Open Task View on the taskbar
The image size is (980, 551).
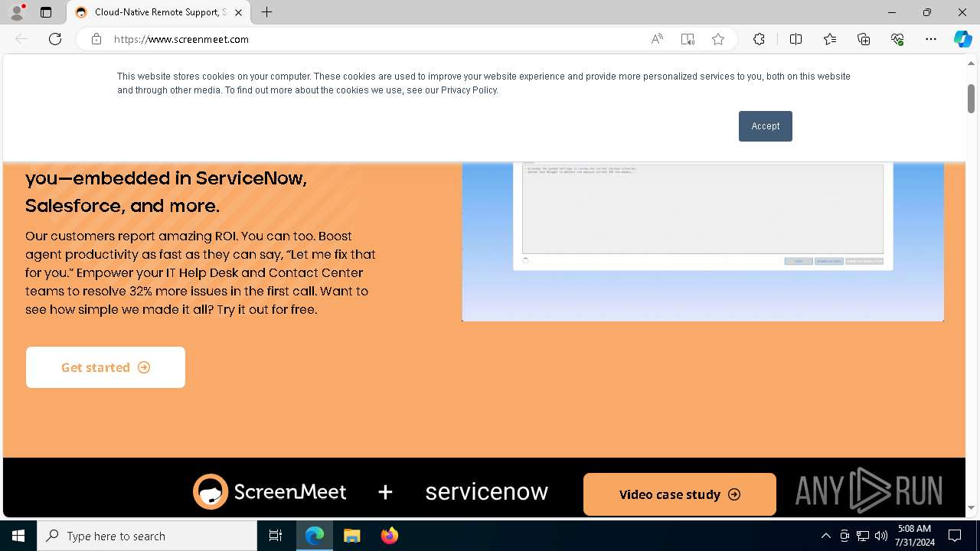click(276, 536)
